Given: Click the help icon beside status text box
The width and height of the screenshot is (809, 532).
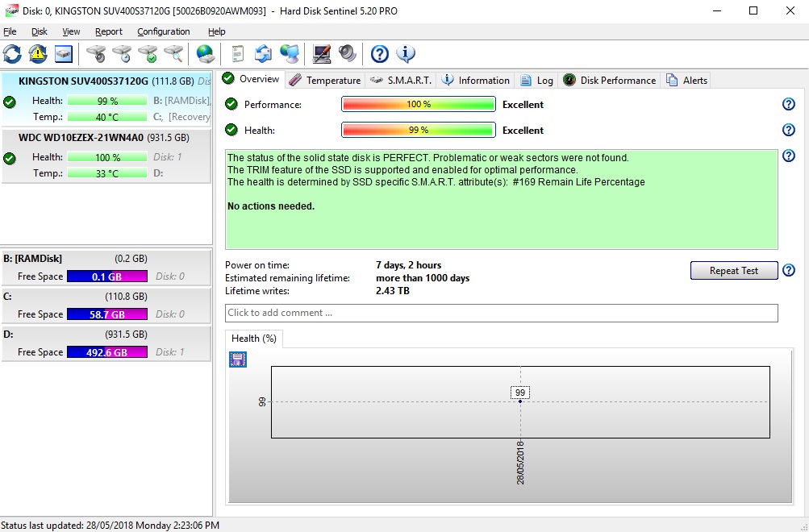Looking at the screenshot, I should pos(788,156).
